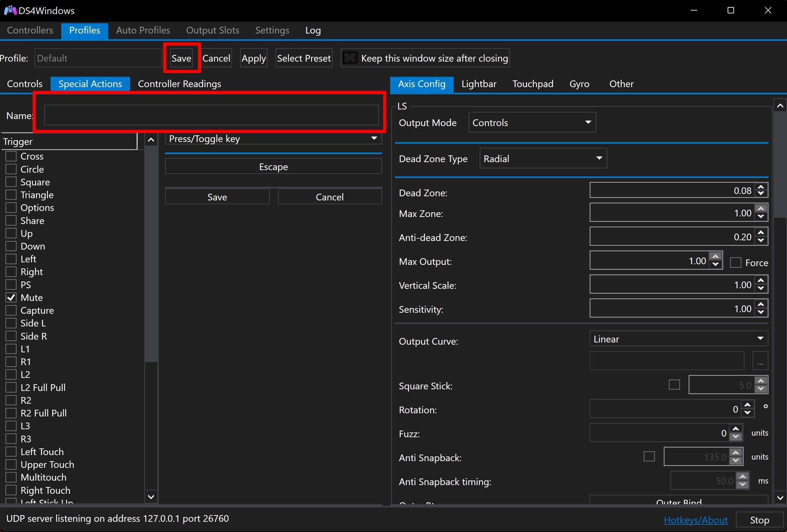Viewport: 787px width, 532px height.
Task: Click the Sensitivity value field
Action: [672, 309]
